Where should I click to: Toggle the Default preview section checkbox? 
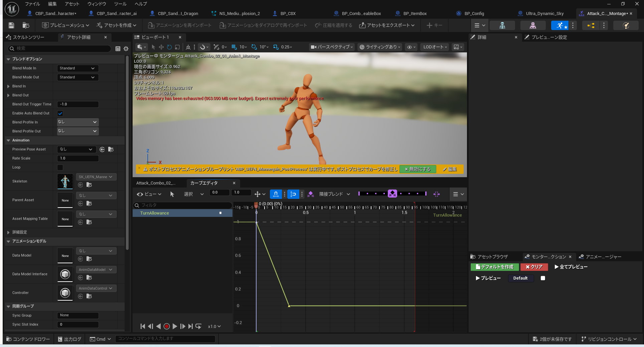click(543, 278)
